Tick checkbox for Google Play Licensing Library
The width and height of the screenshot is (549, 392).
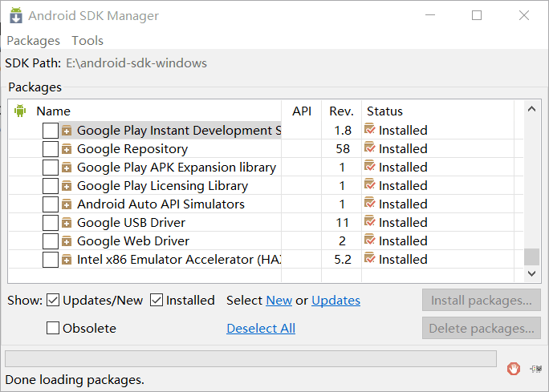click(51, 186)
